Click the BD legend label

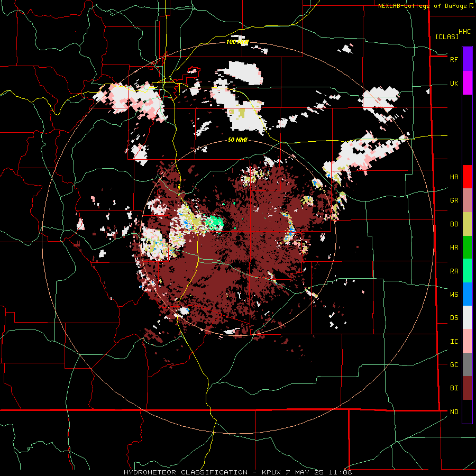coord(454,224)
